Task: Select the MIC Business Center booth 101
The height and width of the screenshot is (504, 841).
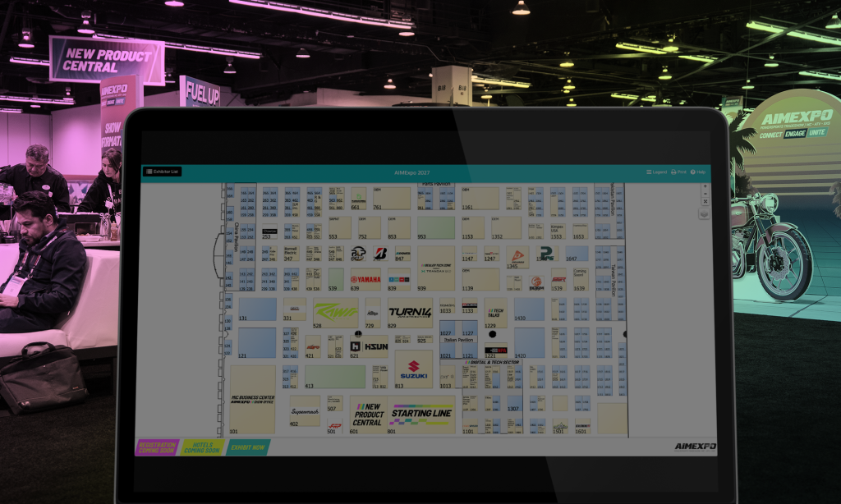Action: click(253, 400)
